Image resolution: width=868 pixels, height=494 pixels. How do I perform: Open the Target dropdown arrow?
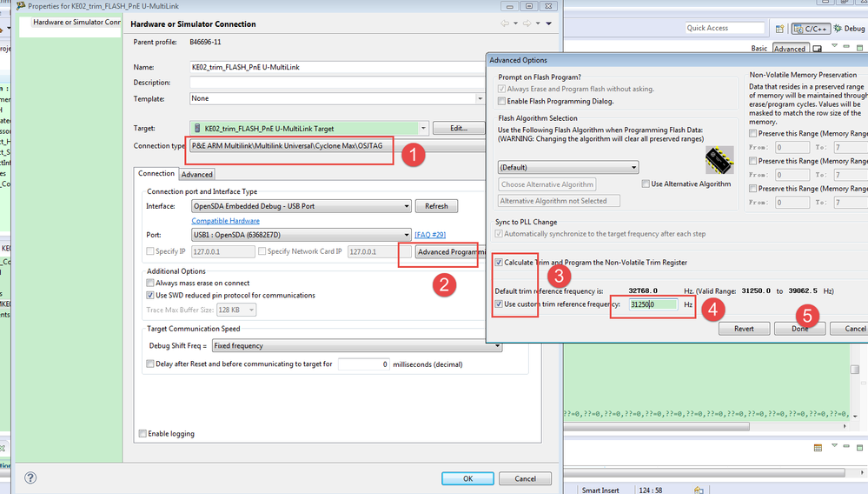pos(423,129)
